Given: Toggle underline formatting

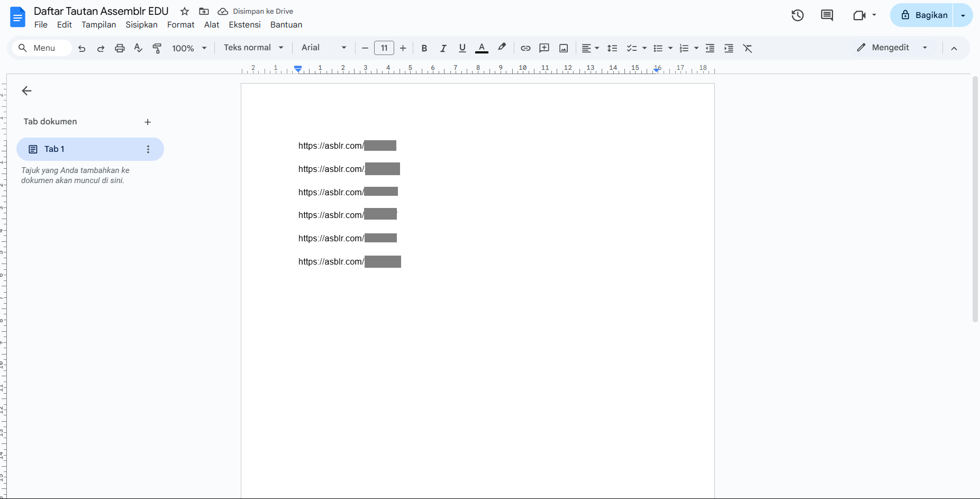Looking at the screenshot, I should pos(462,48).
